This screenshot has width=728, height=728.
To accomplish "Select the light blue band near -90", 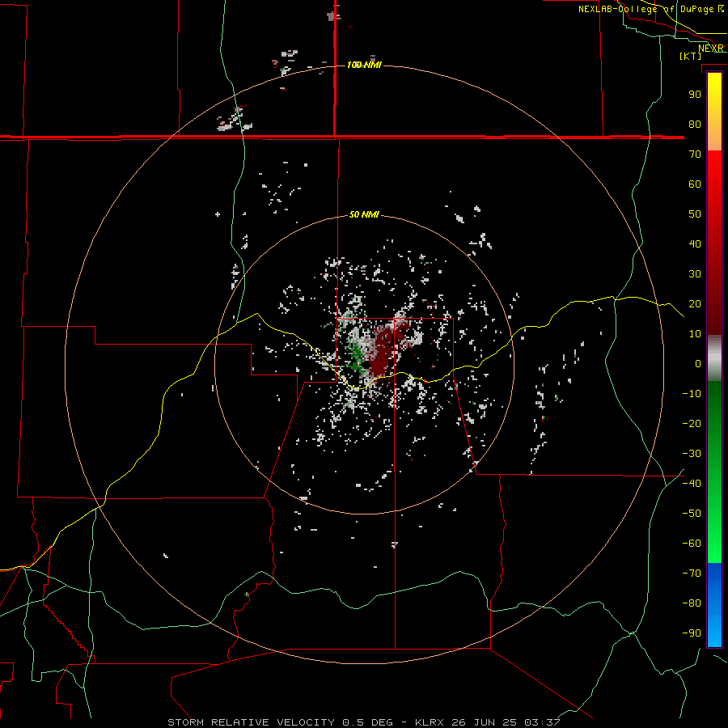I will click(714, 632).
